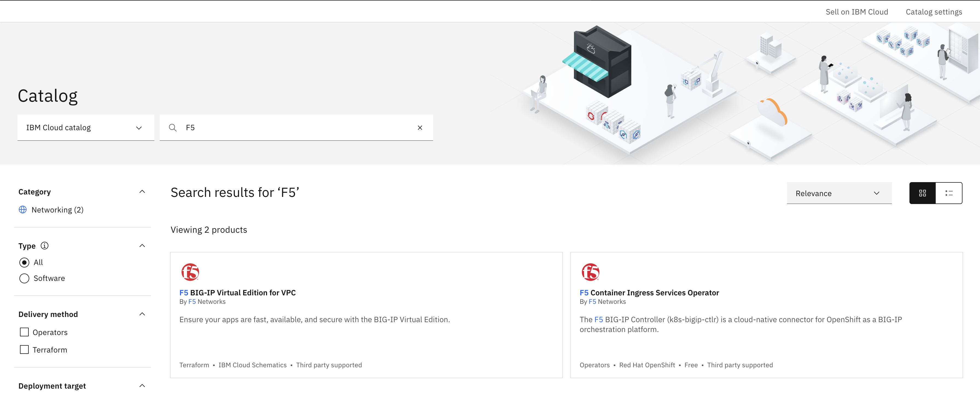Switch to grid view layout

coord(922,193)
